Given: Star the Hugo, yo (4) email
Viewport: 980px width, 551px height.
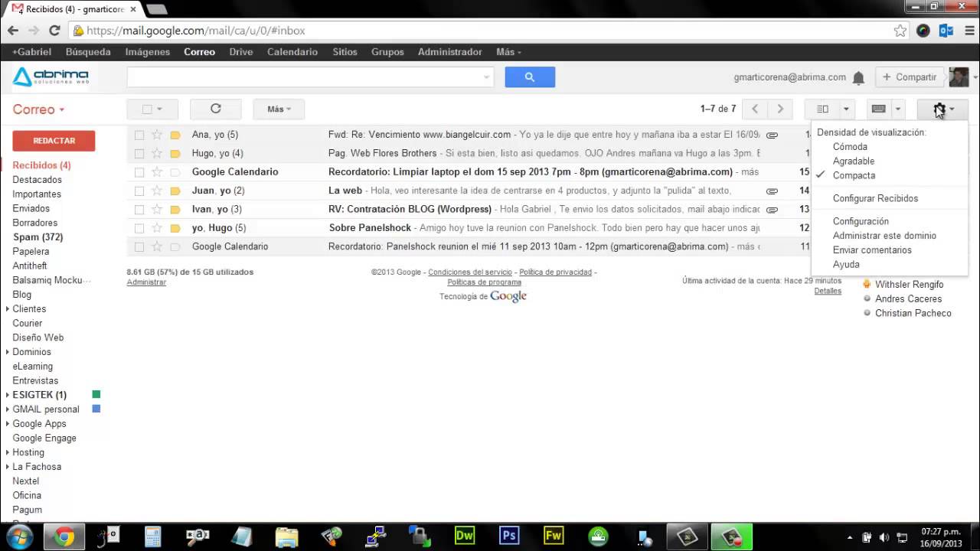Looking at the screenshot, I should coord(157,153).
